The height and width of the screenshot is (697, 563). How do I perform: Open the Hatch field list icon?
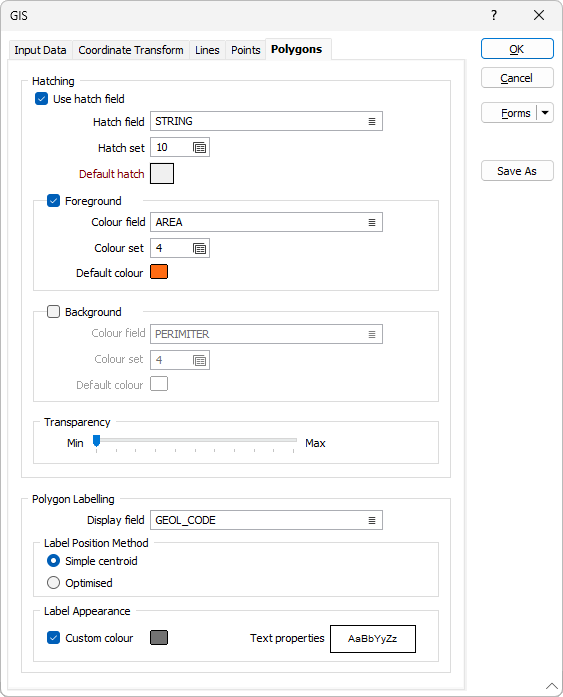tap(372, 121)
